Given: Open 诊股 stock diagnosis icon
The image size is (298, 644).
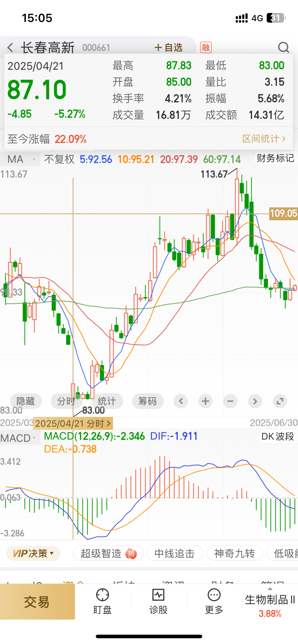Looking at the screenshot, I should [x=158, y=602].
